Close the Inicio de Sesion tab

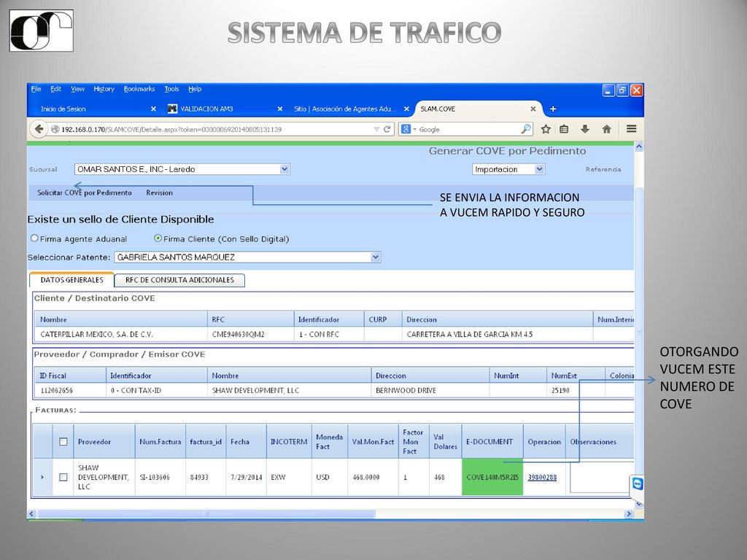click(x=153, y=109)
